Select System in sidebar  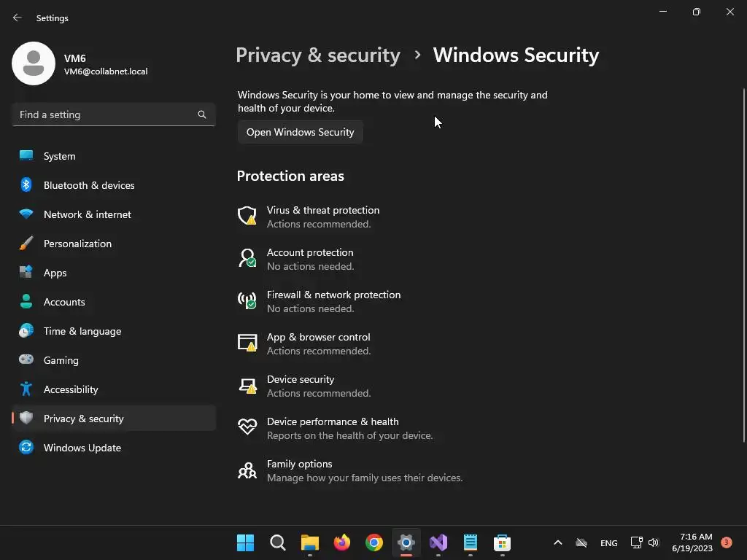[113, 156]
